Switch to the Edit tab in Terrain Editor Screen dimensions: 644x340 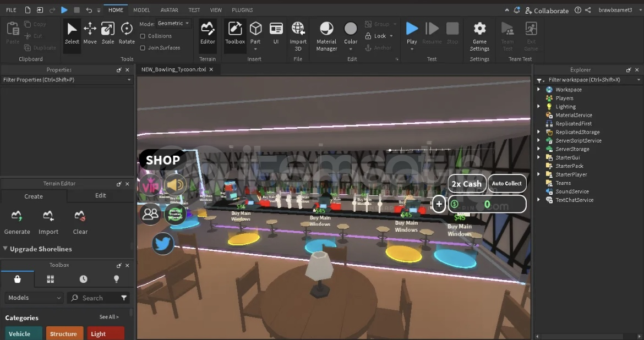(101, 195)
